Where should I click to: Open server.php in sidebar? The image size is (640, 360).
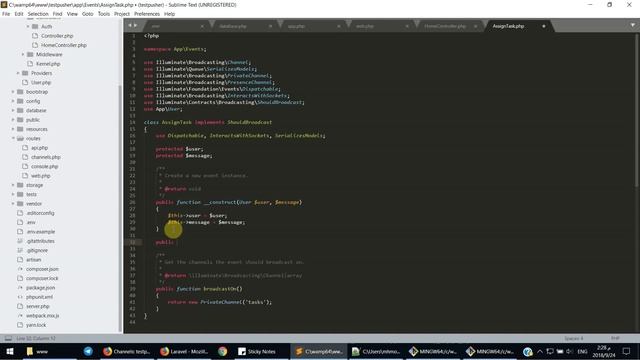pyautogui.click(x=38, y=307)
